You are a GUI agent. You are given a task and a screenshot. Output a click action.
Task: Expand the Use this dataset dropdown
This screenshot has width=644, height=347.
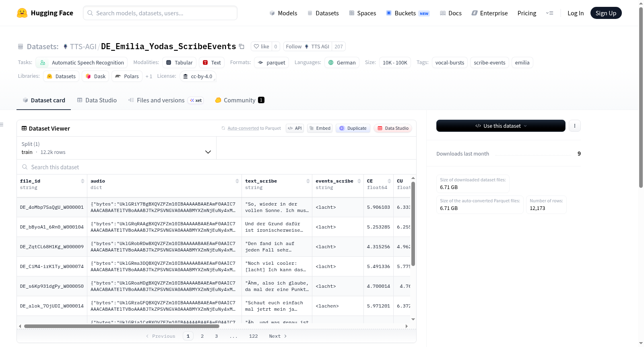click(x=501, y=126)
